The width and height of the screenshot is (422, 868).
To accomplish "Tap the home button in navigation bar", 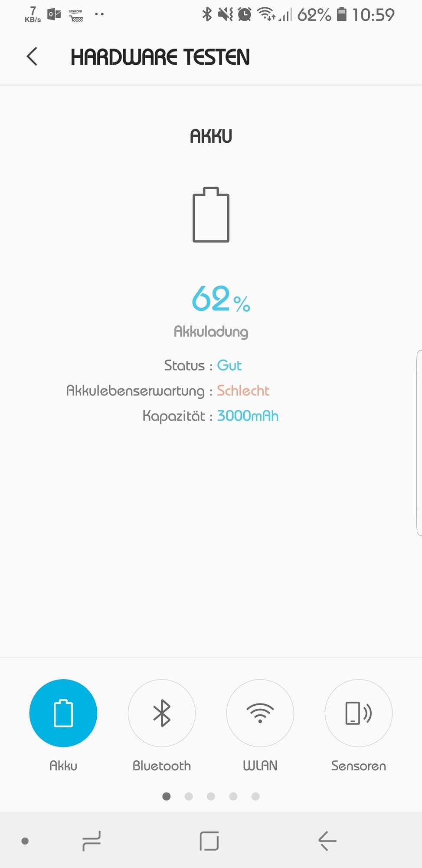I will (x=209, y=841).
